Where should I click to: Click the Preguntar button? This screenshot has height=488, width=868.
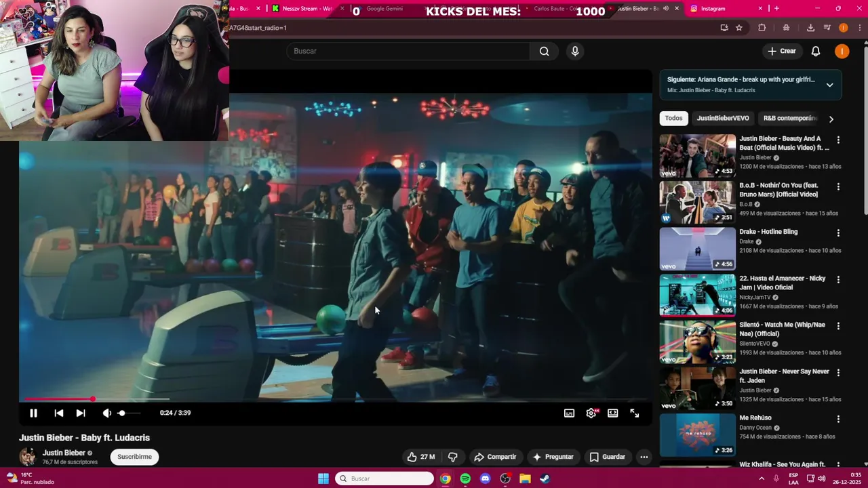[x=553, y=457]
